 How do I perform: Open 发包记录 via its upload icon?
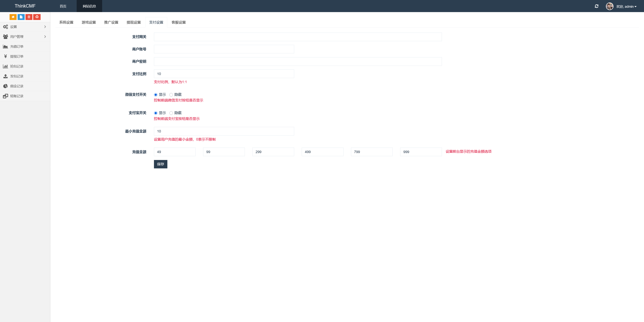[x=6, y=76]
